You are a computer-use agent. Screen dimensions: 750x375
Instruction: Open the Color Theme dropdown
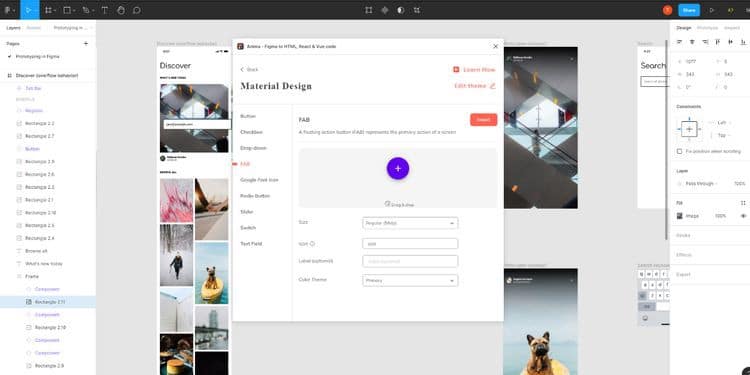pyautogui.click(x=410, y=280)
